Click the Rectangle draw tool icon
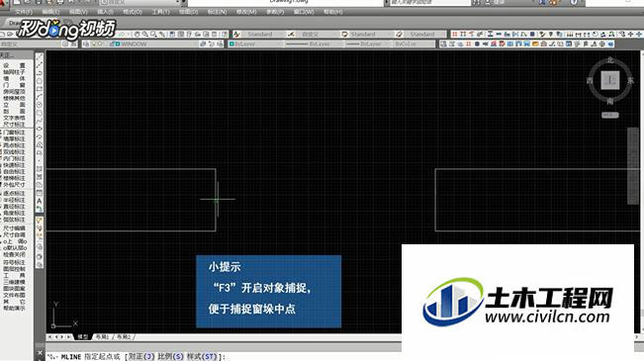Image resolution: width=644 pixels, height=361 pixels. (40, 89)
